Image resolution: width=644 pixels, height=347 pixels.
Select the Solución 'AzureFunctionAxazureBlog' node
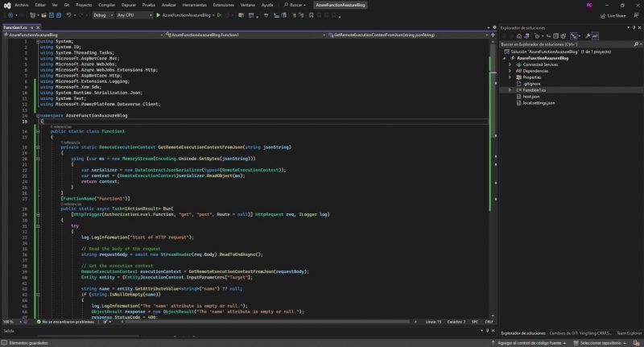[557, 52]
